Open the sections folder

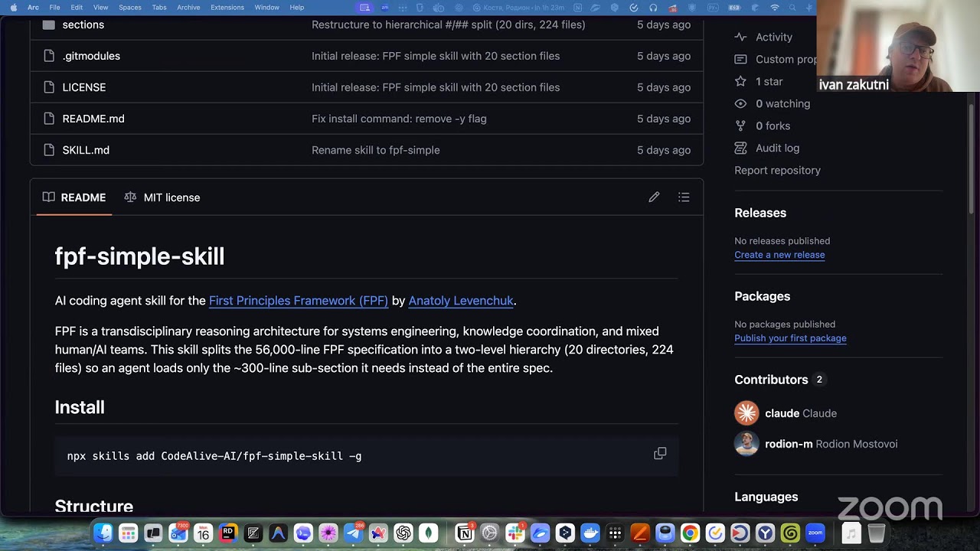(83, 24)
